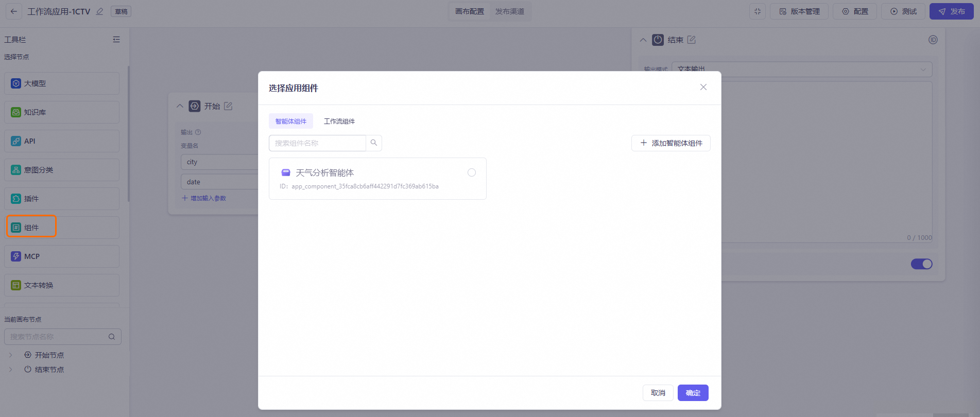Add an MCP node
The height and width of the screenshot is (417, 980).
pyautogui.click(x=62, y=256)
